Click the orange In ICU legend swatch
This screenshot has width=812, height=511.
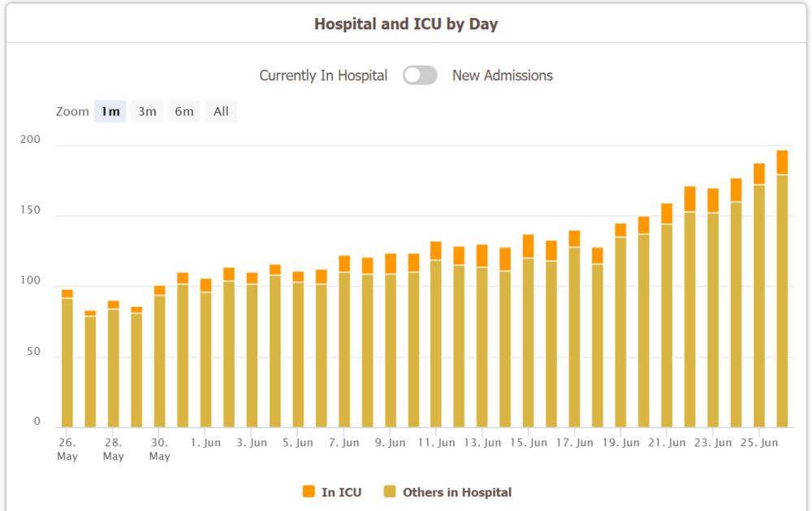(x=309, y=492)
